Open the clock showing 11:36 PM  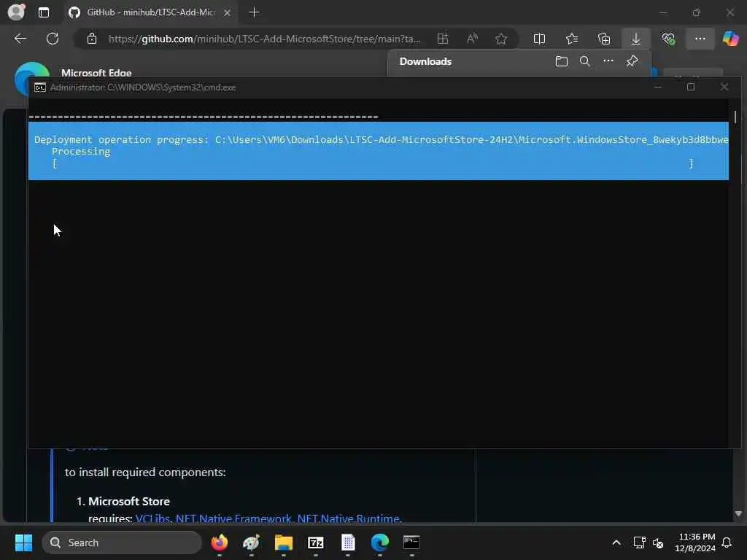695,542
